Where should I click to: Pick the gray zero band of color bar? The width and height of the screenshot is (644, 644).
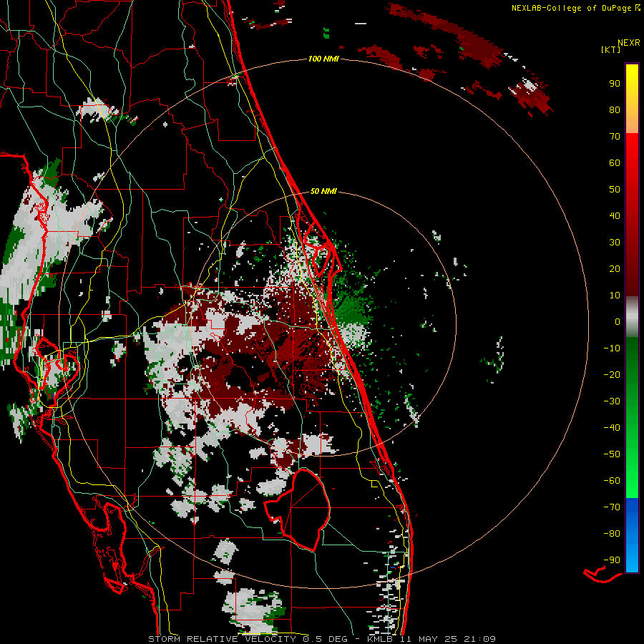632,317
